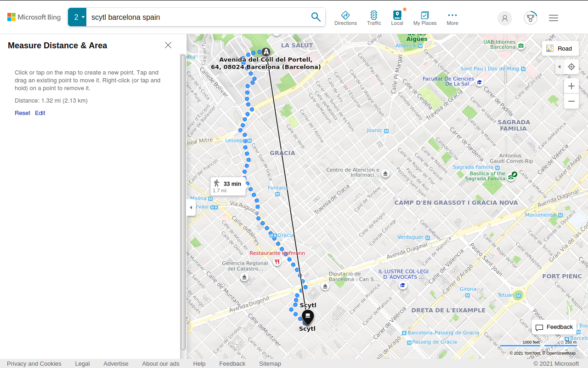Toggle the Traffic layer
Image resolution: width=588 pixels, height=368 pixels.
pos(374,18)
